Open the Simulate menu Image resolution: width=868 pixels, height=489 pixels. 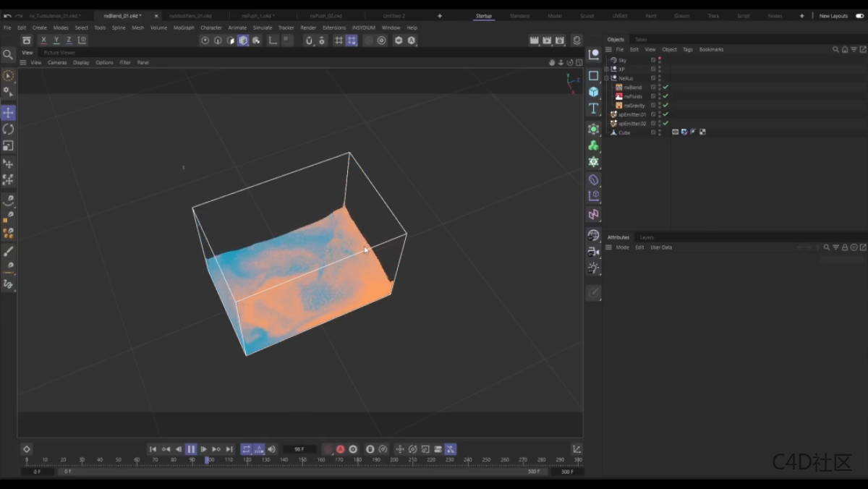[x=262, y=27]
